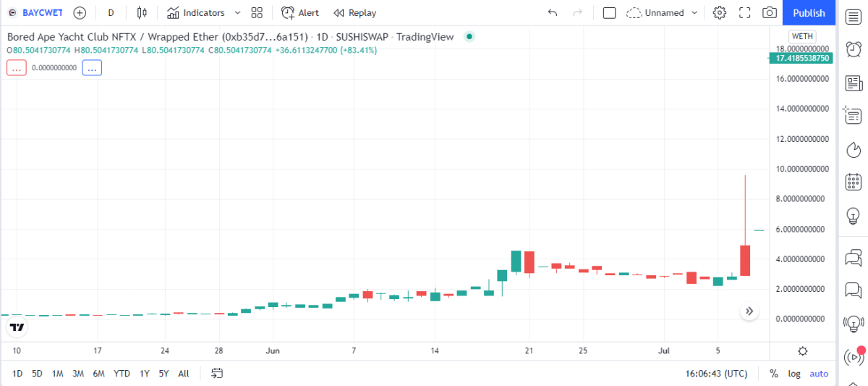Open streams play icon with notification
This screenshot has width=868, height=386.
[x=853, y=356]
